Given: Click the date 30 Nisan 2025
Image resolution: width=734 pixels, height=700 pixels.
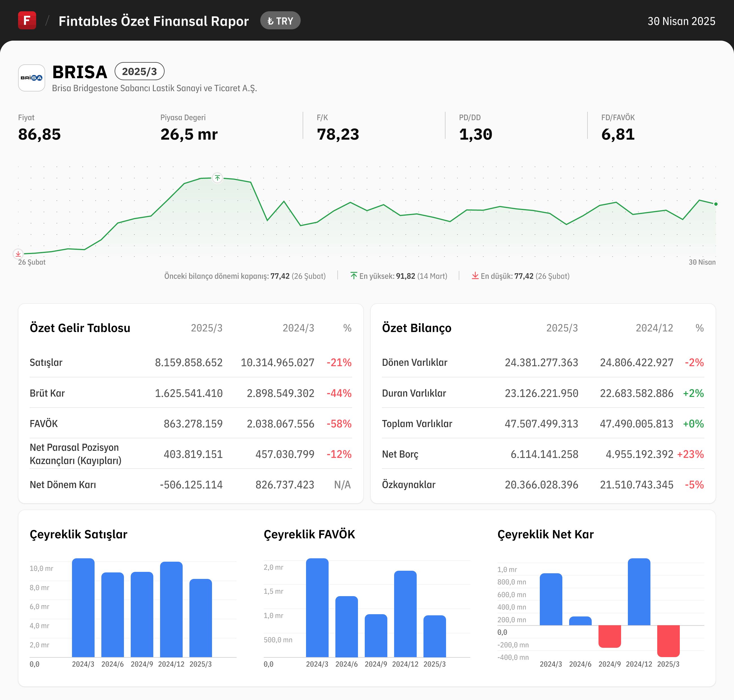Looking at the screenshot, I should (681, 21).
